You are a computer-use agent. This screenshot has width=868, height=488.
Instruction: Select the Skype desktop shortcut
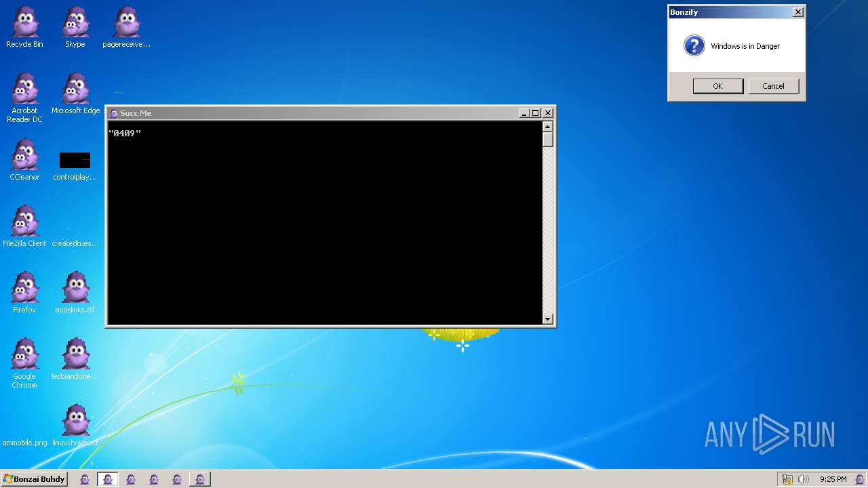[75, 27]
